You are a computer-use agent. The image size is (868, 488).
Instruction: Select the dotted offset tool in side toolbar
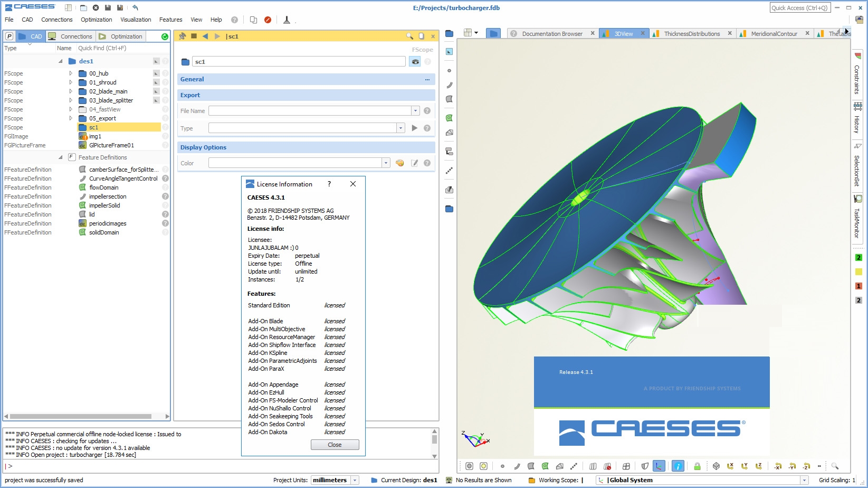pyautogui.click(x=449, y=171)
